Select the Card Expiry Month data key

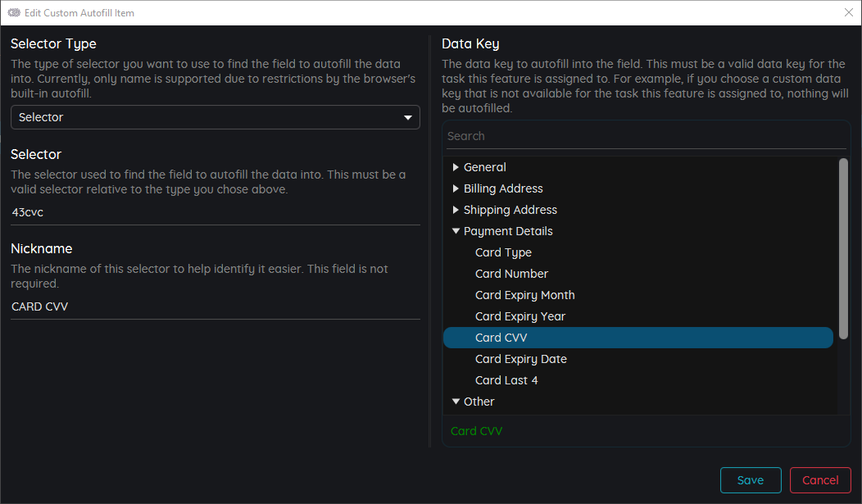[x=524, y=294]
